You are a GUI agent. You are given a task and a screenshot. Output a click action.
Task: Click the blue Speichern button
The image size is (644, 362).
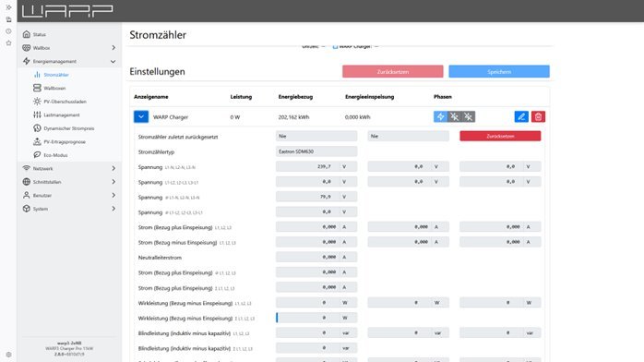499,71
